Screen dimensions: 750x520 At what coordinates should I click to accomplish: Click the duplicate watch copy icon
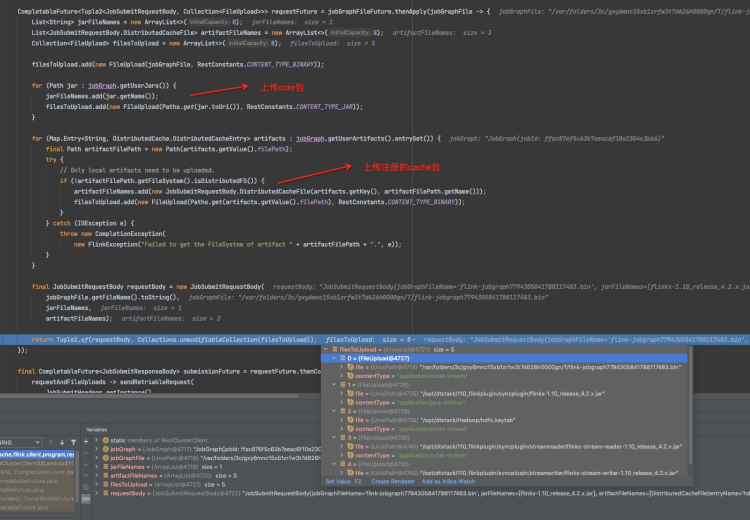pos(86,487)
